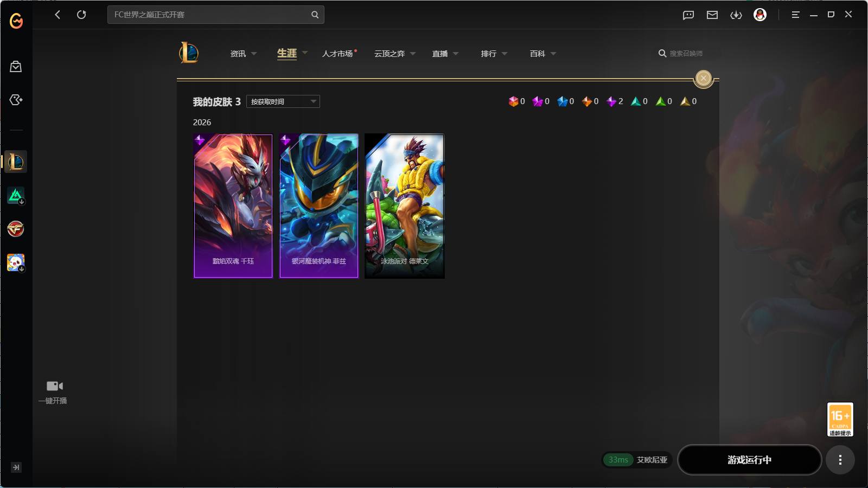This screenshot has height=488, width=868.
Task: Expand the 云顶之弈 dropdown
Action: [x=413, y=54]
